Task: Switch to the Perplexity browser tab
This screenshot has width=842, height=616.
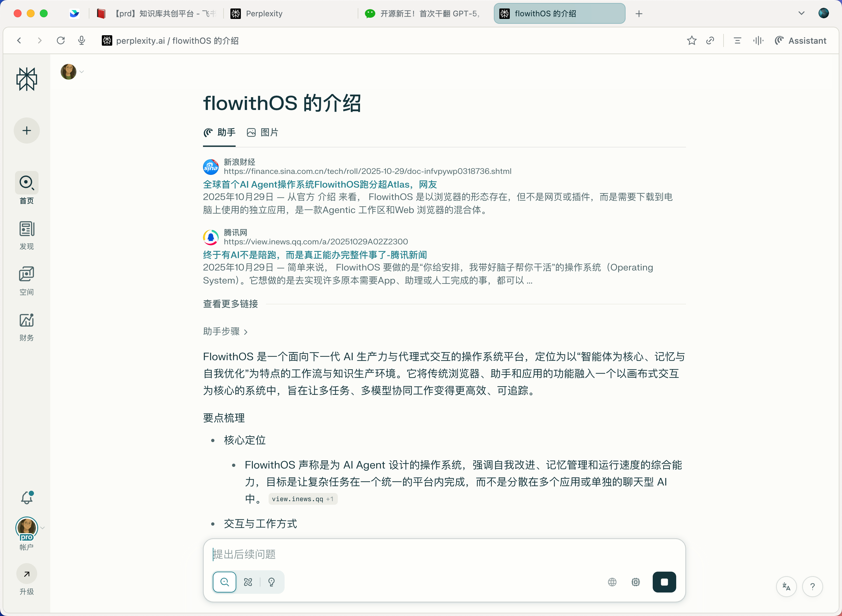Action: [x=291, y=13]
